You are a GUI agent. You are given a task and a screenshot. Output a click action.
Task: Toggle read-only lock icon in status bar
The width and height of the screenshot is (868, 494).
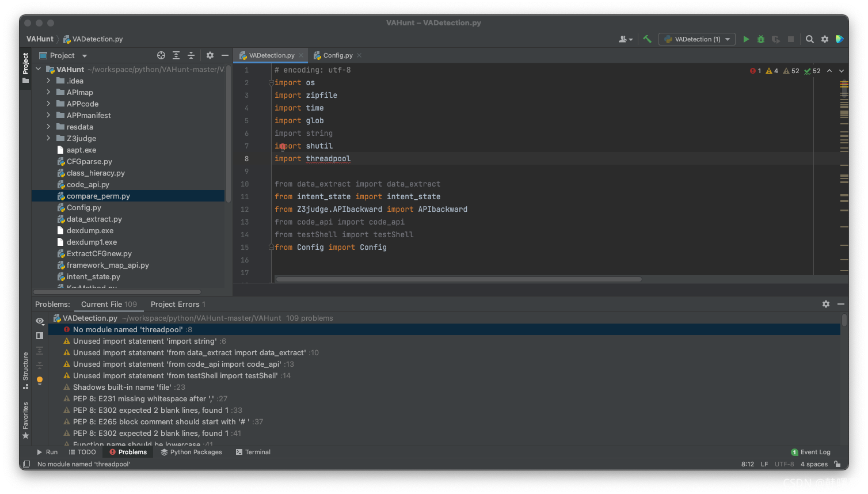click(x=837, y=464)
